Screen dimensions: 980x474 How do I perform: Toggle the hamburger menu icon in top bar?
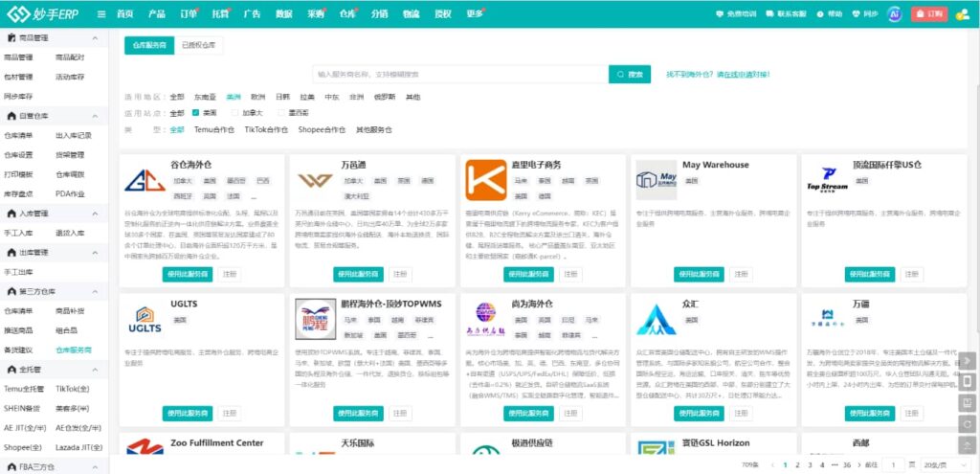coord(101,13)
